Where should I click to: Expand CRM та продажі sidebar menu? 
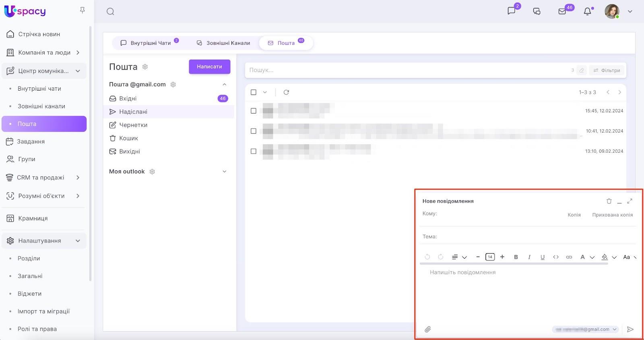pyautogui.click(x=78, y=178)
